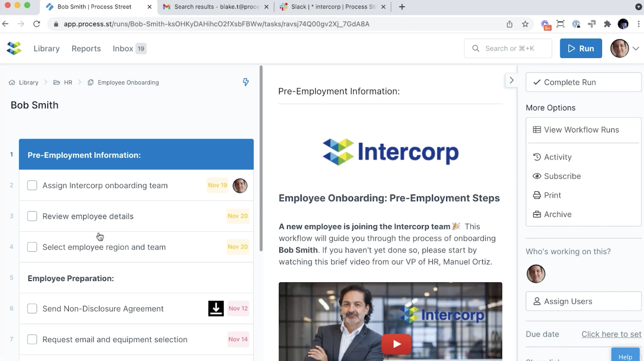Open the Reports nav item

click(x=86, y=49)
